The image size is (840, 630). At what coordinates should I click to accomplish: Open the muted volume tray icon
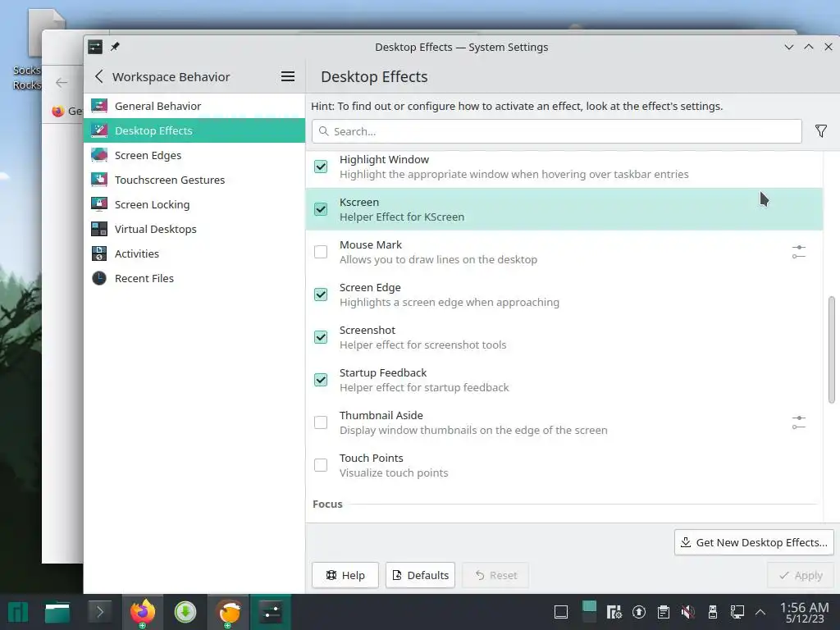tap(688, 612)
